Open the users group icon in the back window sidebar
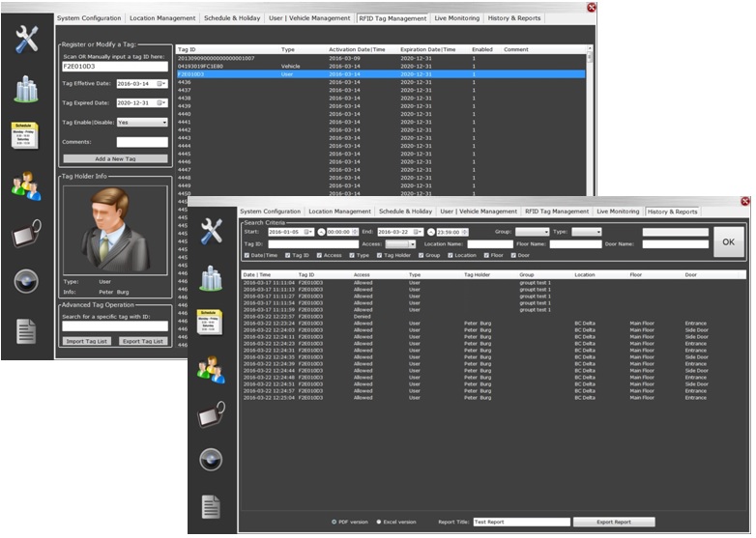This screenshot has width=756, height=538. point(26,184)
